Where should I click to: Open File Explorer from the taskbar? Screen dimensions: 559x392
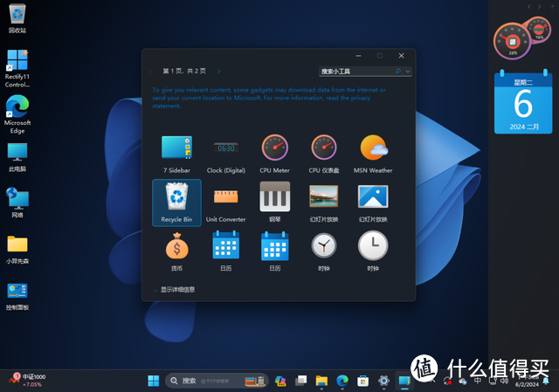click(321, 381)
